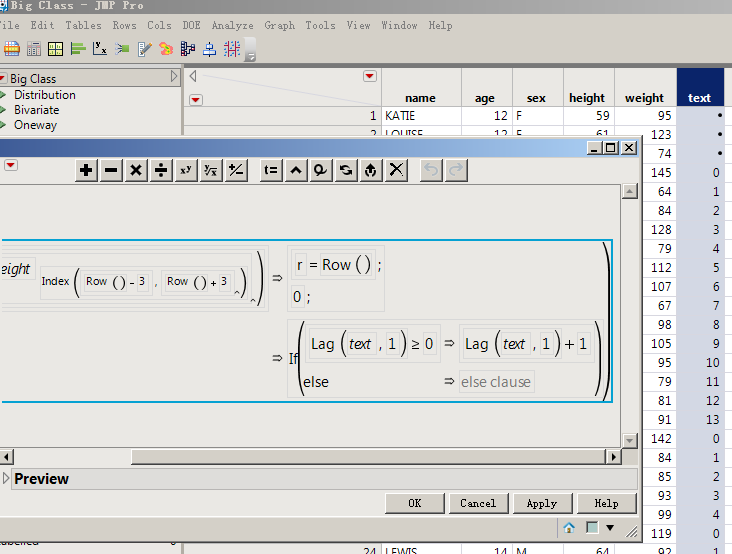
Task: Click the multiply operator button
Action: pos(136,171)
